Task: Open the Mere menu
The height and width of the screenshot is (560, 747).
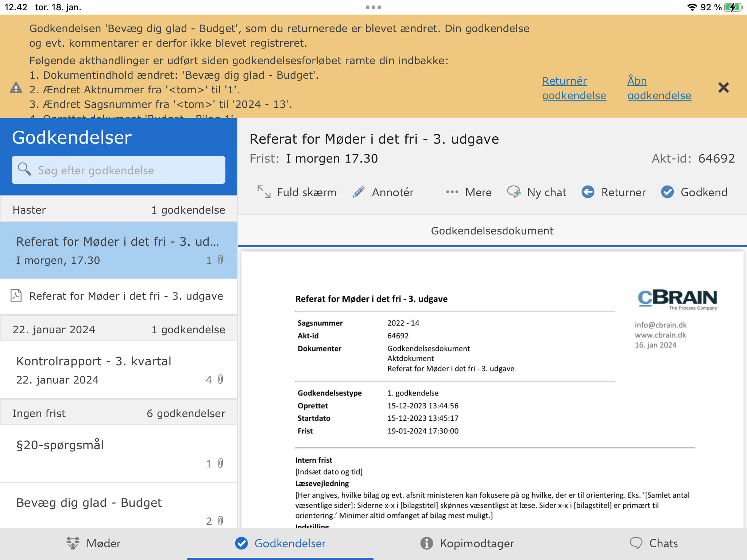Action: coord(478,192)
